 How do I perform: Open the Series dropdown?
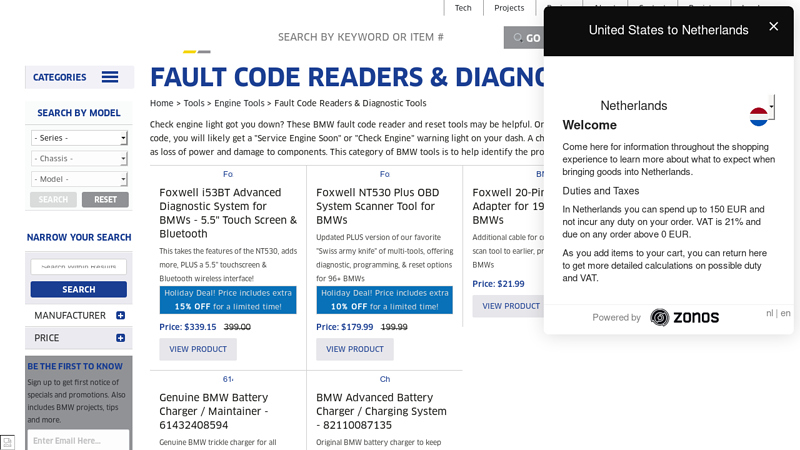79,138
